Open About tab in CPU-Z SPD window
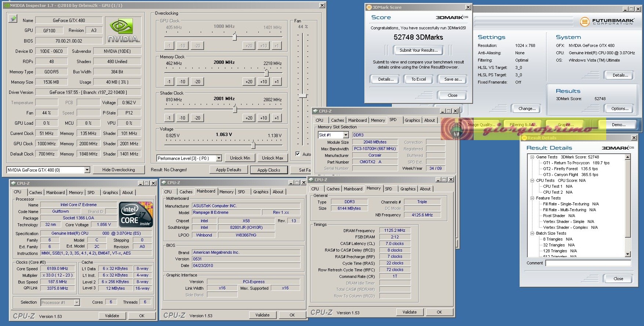The image size is (644, 326). [429, 120]
